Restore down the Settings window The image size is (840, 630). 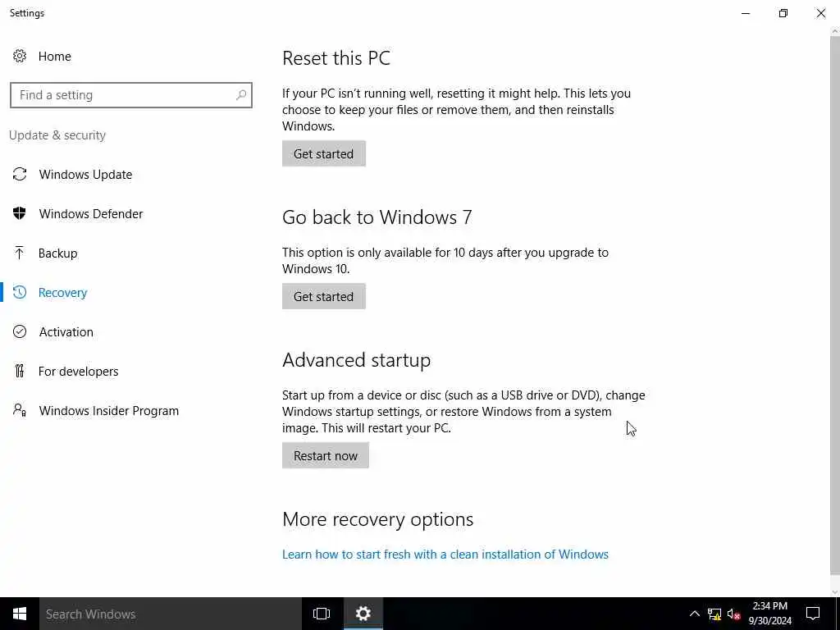[x=783, y=13]
